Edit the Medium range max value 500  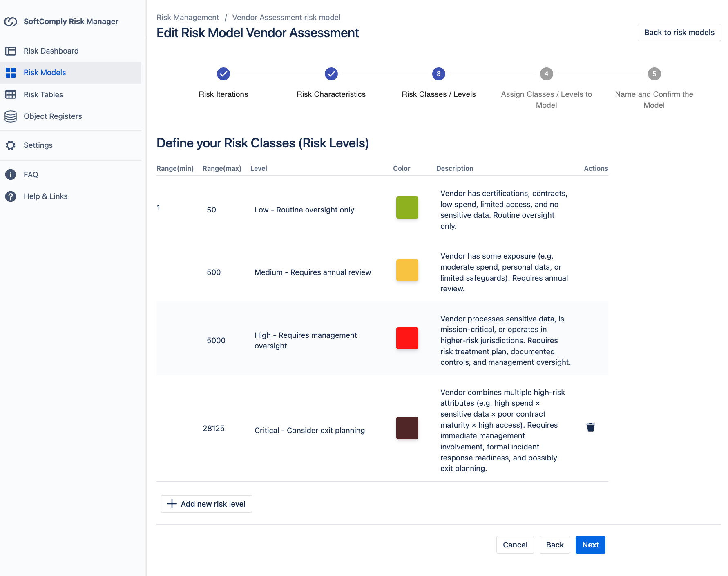[x=214, y=272]
